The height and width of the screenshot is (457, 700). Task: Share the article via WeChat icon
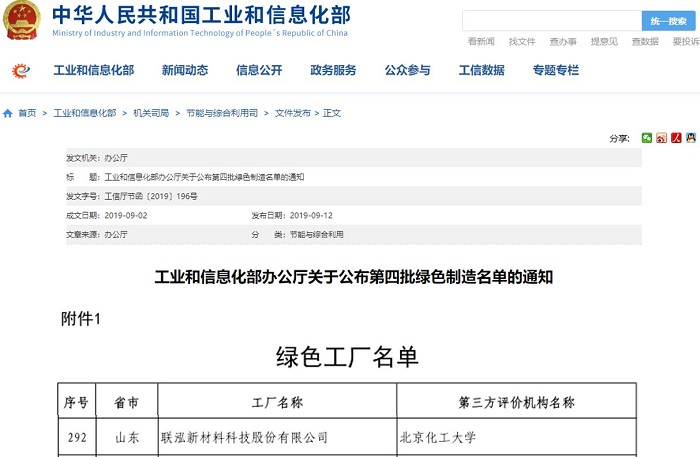(647, 138)
